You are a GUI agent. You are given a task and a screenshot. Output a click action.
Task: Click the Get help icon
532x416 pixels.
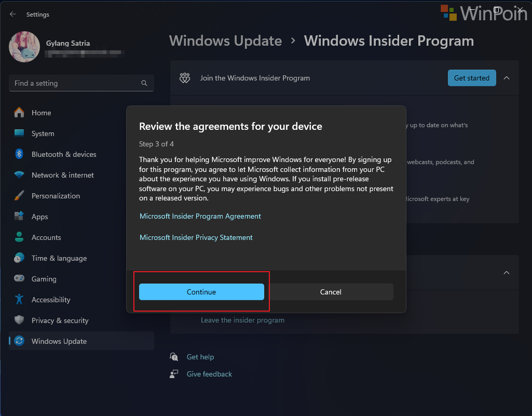click(x=174, y=357)
